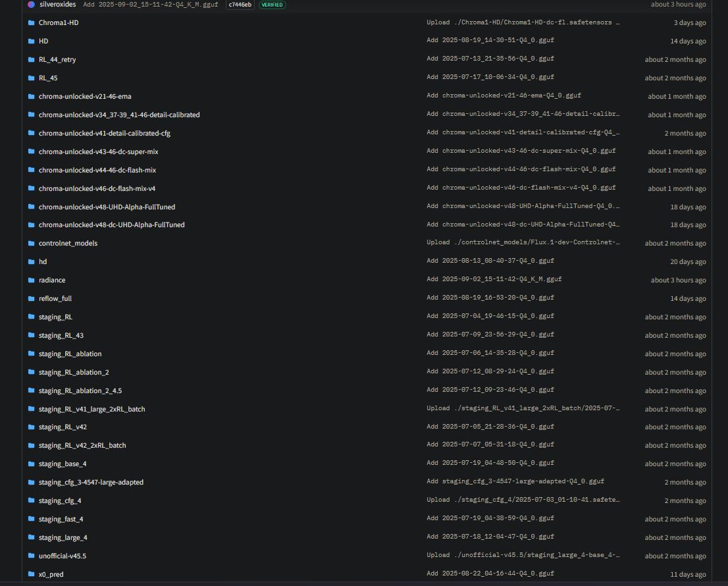This screenshot has height=586, width=728.
Task: Open the unofficial-v45.5 folder name
Action: (x=63, y=556)
